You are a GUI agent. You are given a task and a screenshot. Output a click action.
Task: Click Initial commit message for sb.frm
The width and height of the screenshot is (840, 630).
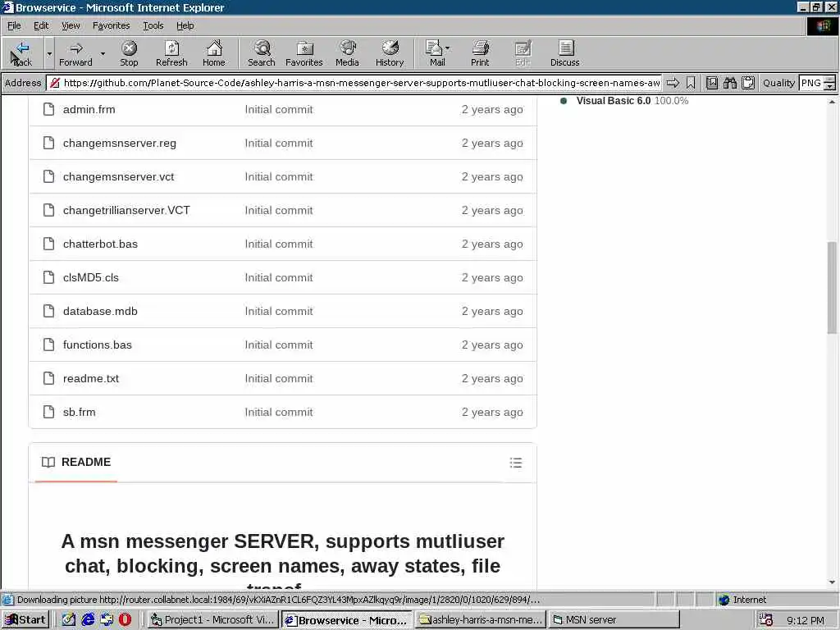(279, 412)
